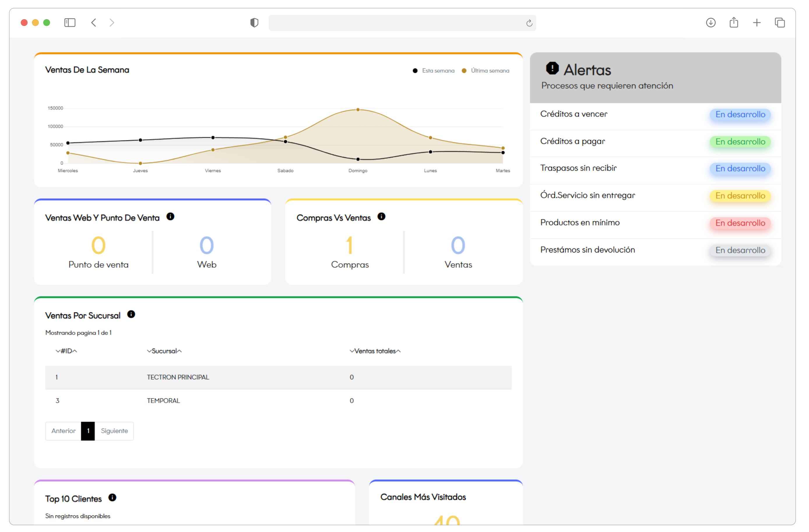This screenshot has width=809, height=532.
Task: Toggle Esta semana legend series
Action: tap(433, 71)
